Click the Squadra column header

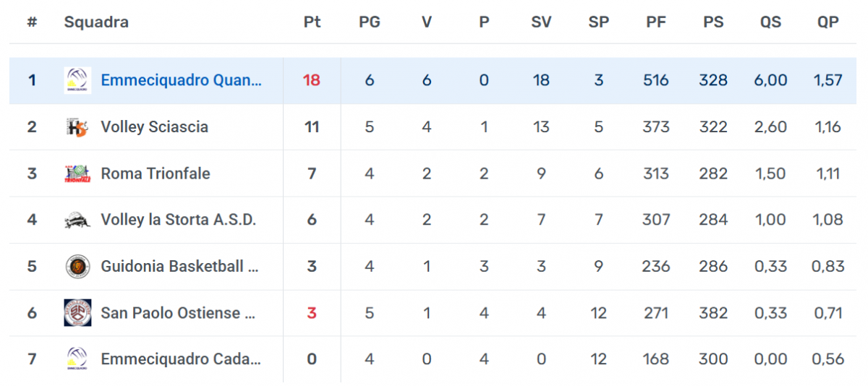tap(96, 22)
